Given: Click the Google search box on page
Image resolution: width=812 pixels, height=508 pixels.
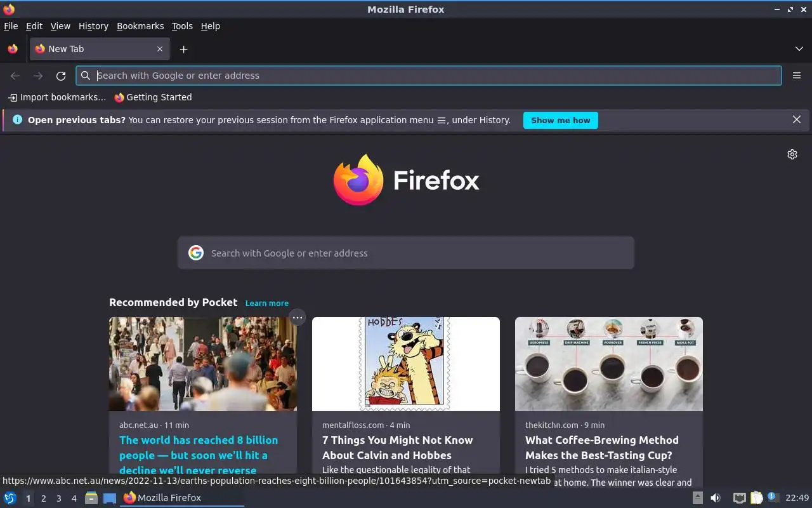Looking at the screenshot, I should pos(406,253).
